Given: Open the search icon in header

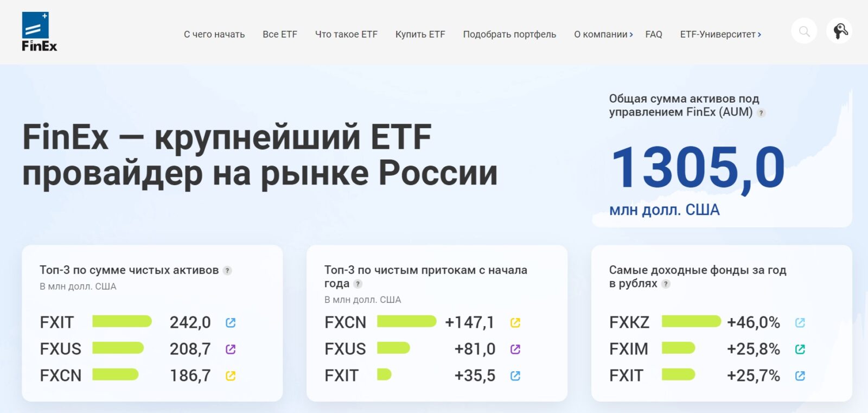Looking at the screenshot, I should pos(804,31).
